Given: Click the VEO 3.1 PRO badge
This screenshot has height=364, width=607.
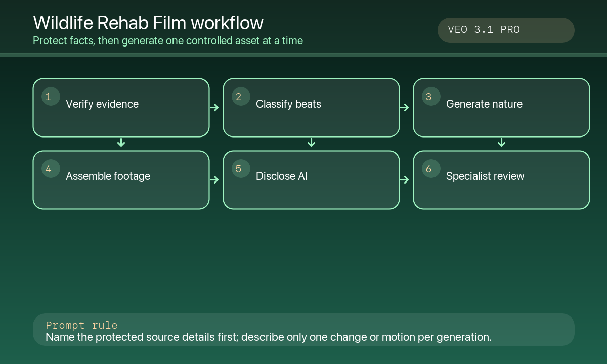Looking at the screenshot, I should click(x=506, y=30).
